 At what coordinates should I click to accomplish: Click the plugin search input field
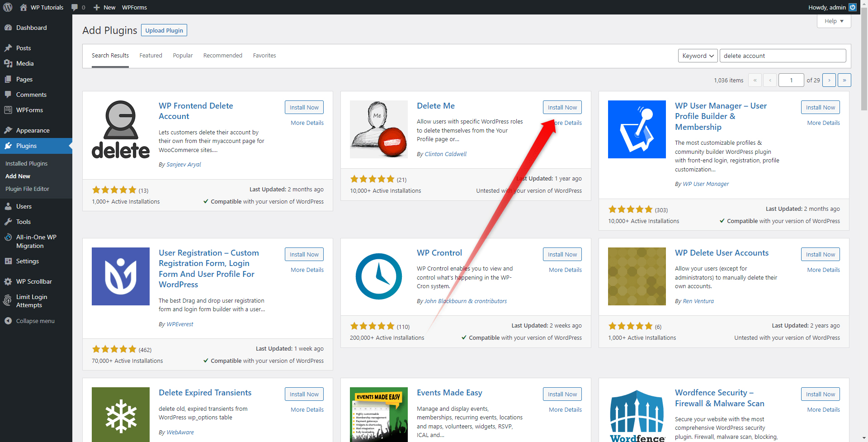pos(783,56)
